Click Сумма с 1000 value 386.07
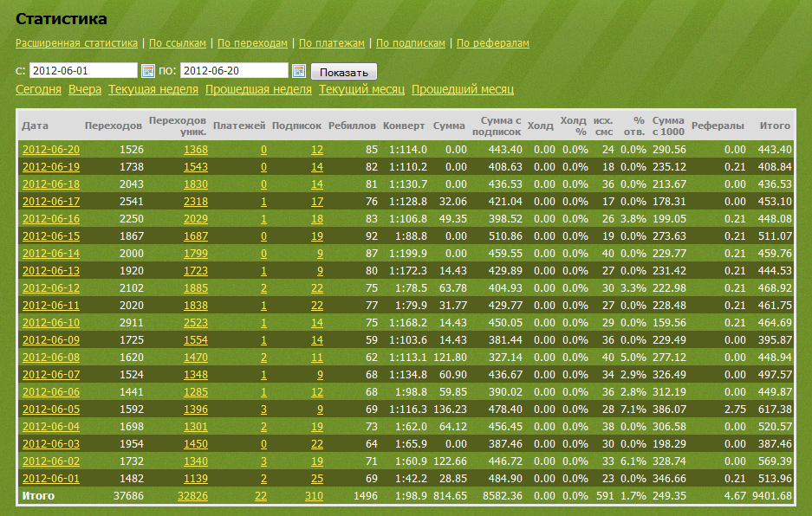This screenshot has width=812, height=516. click(x=669, y=410)
